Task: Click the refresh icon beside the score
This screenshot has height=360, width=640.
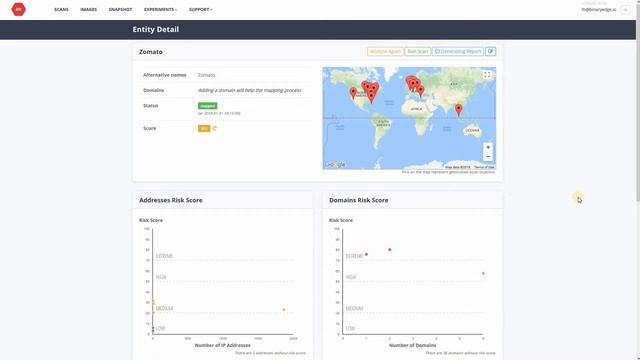Action: tap(215, 128)
